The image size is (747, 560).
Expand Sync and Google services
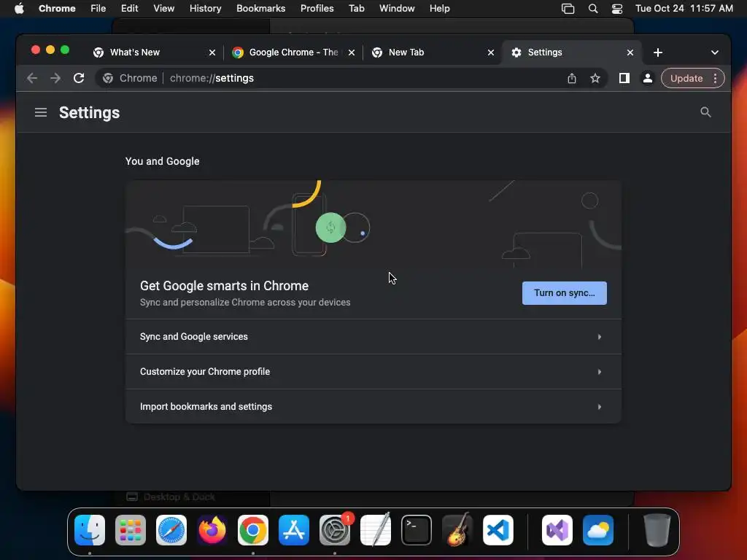coord(373,337)
